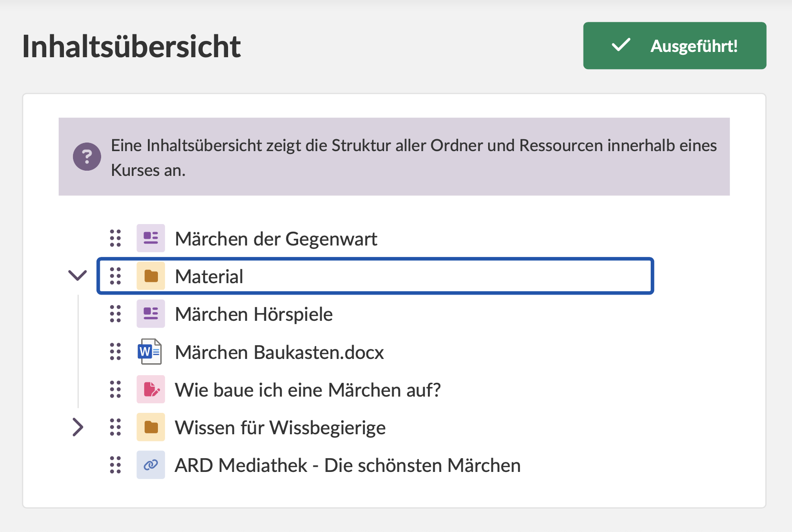Click the folder icon of Wissen für Wissbegierige
Image resolution: width=792 pixels, height=532 pixels.
click(150, 427)
